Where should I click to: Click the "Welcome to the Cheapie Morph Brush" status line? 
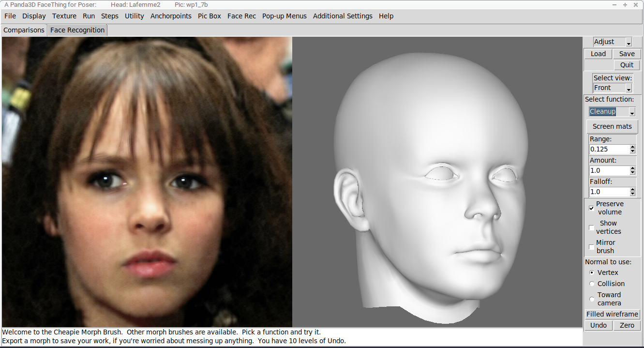161,332
